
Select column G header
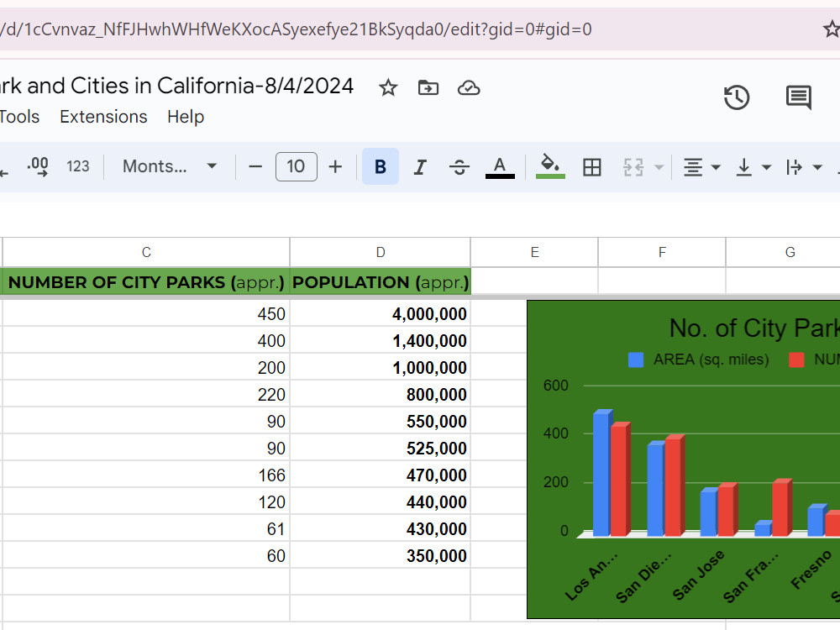[783, 252]
